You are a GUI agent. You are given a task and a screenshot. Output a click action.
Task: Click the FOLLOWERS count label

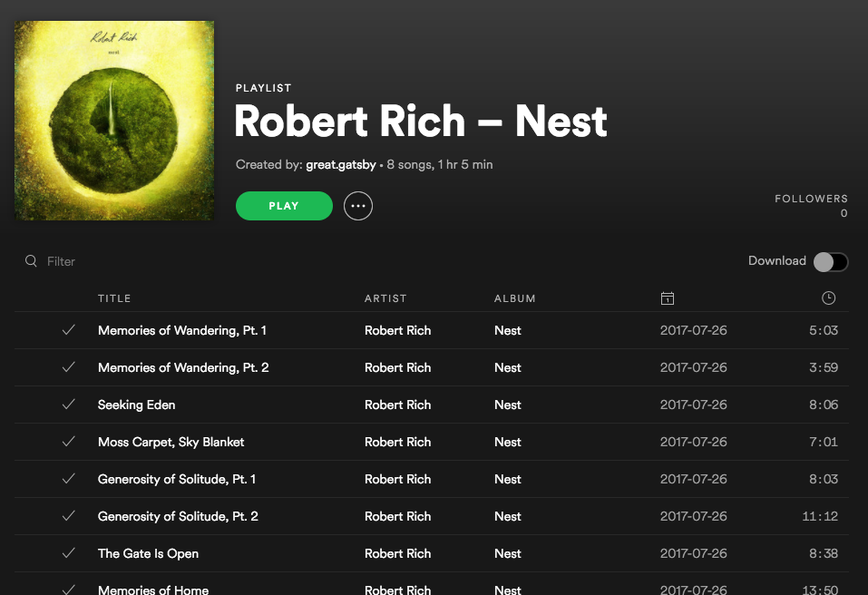pyautogui.click(x=811, y=199)
